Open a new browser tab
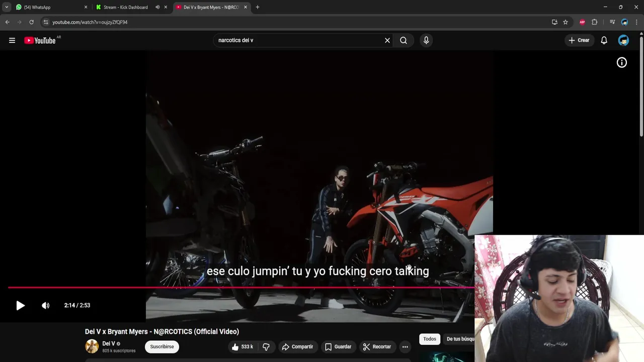This screenshot has height=362, width=644. click(258, 7)
